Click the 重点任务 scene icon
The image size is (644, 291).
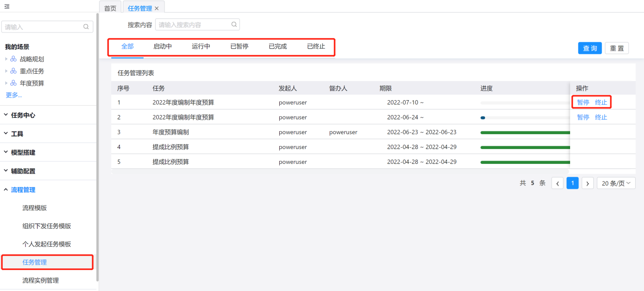(13, 71)
